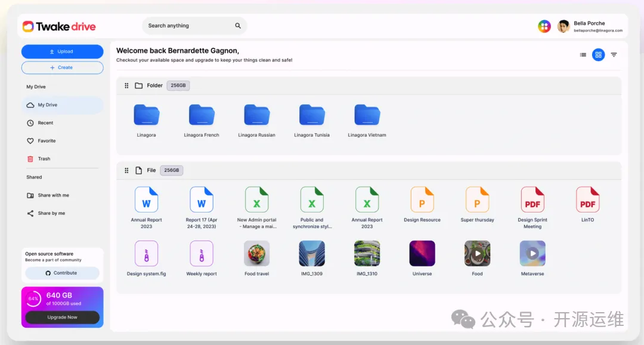Open the filter options icon
644x345 pixels.
click(614, 55)
